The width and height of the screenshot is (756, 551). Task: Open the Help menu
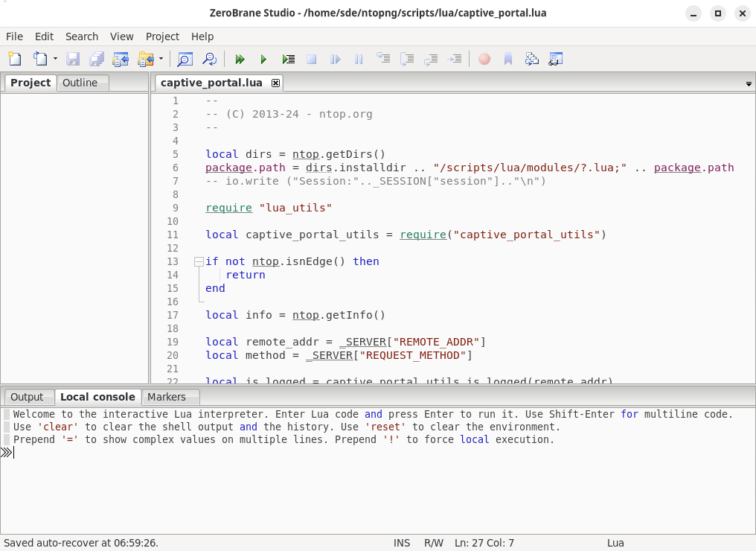202,36
